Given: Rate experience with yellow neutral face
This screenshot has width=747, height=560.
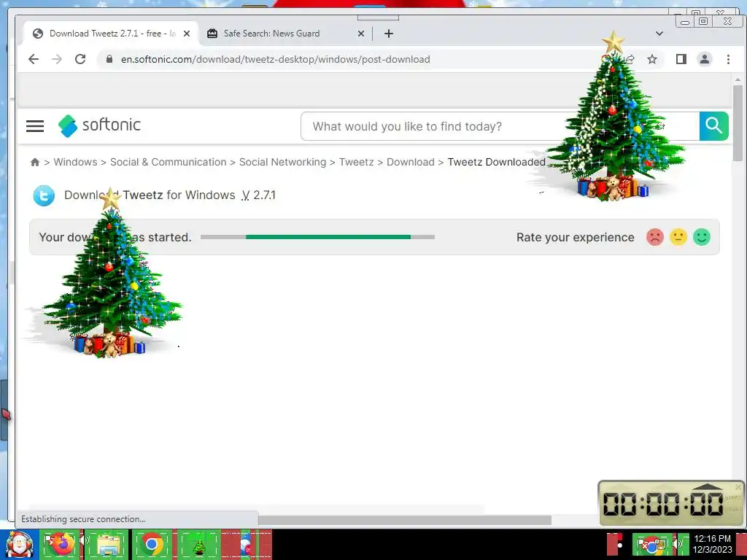Looking at the screenshot, I should pyautogui.click(x=678, y=237).
